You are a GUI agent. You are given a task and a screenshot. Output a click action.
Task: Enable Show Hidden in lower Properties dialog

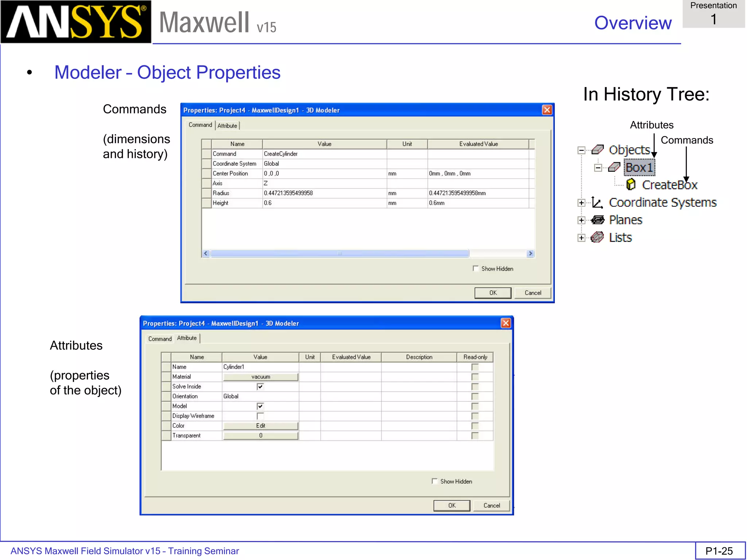click(434, 481)
